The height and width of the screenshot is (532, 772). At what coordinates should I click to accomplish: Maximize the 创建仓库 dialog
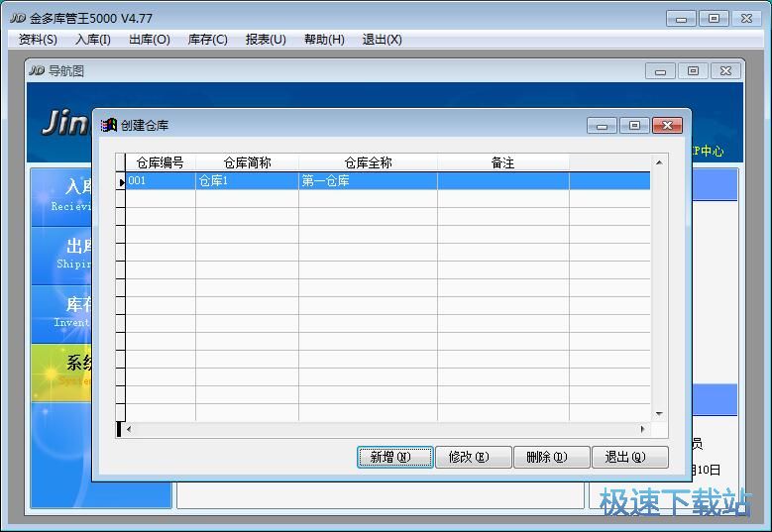point(634,126)
